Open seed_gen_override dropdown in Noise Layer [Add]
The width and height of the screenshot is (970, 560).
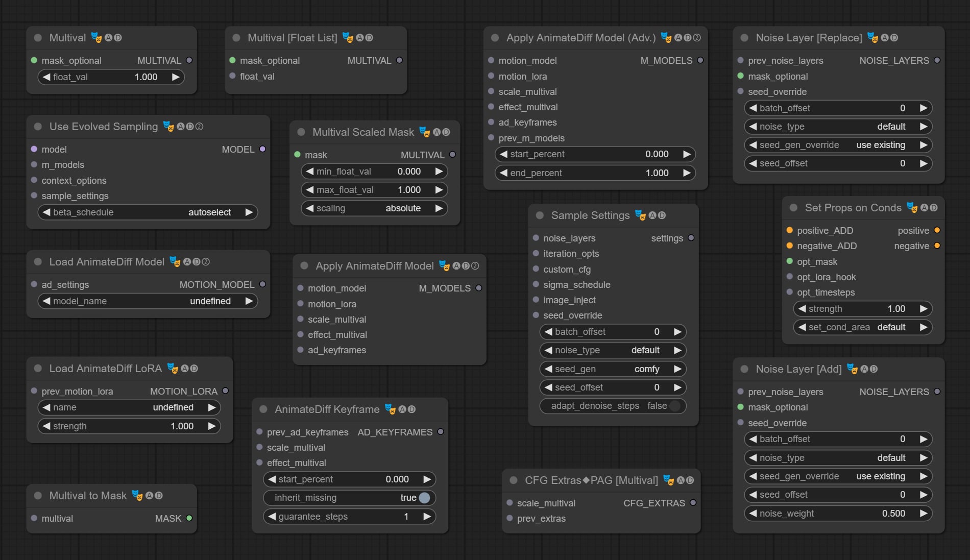(x=838, y=476)
